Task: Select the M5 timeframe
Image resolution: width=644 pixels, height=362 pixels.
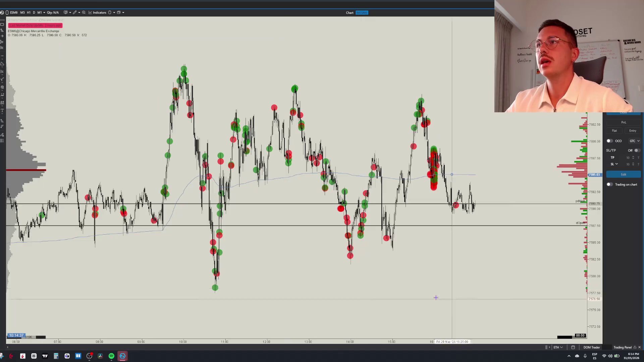Action: coord(22,12)
